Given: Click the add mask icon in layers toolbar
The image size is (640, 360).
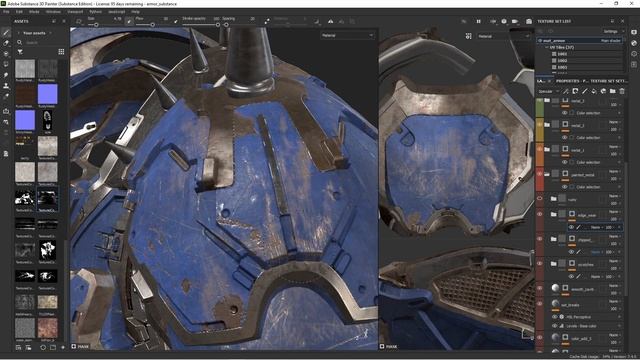Looking at the screenshot, I should tap(575, 91).
